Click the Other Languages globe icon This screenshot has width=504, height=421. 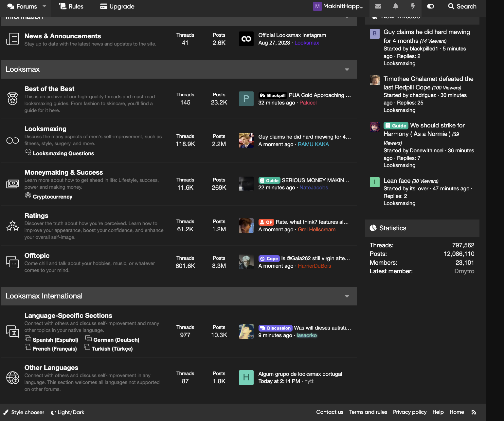pos(12,377)
